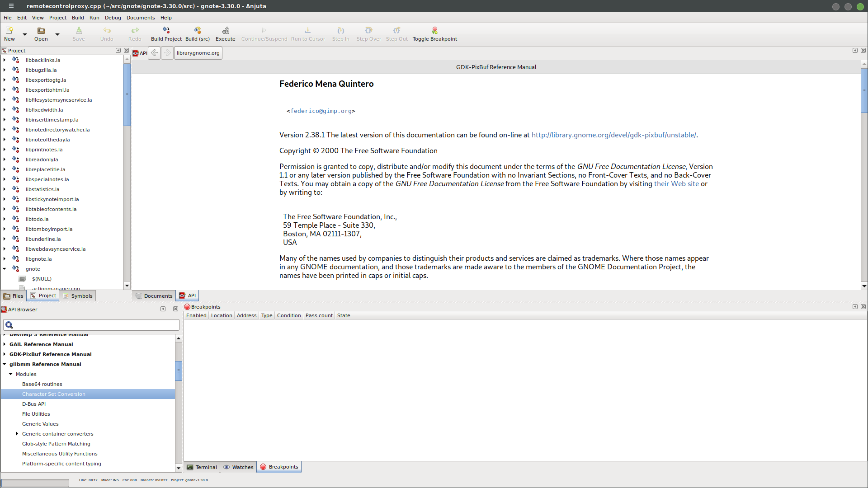Open the Project menu
This screenshot has height=488, width=868.
pos(58,18)
